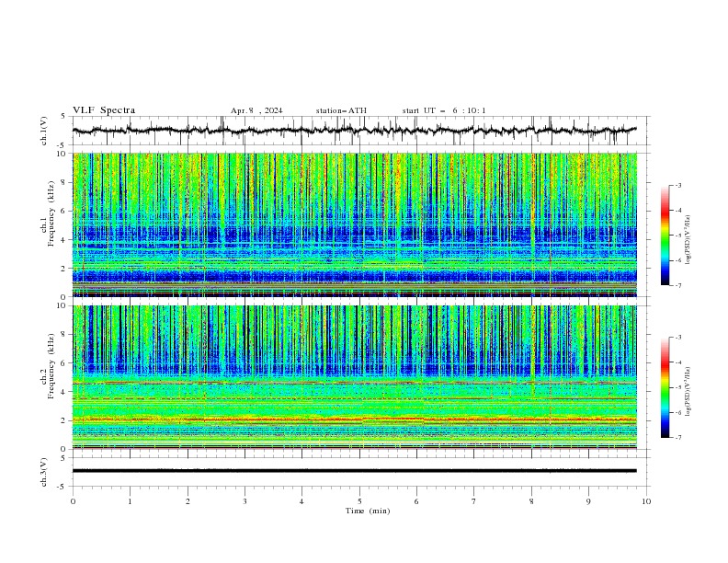Click the "ch.3(V)" axis label
This screenshot has width=728, height=563.
click(44, 472)
